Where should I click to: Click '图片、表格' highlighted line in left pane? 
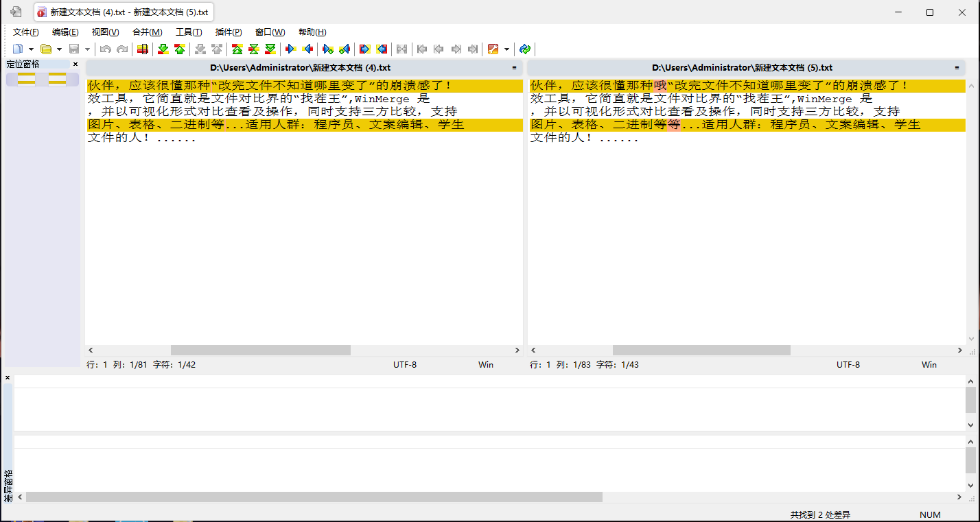click(x=304, y=125)
